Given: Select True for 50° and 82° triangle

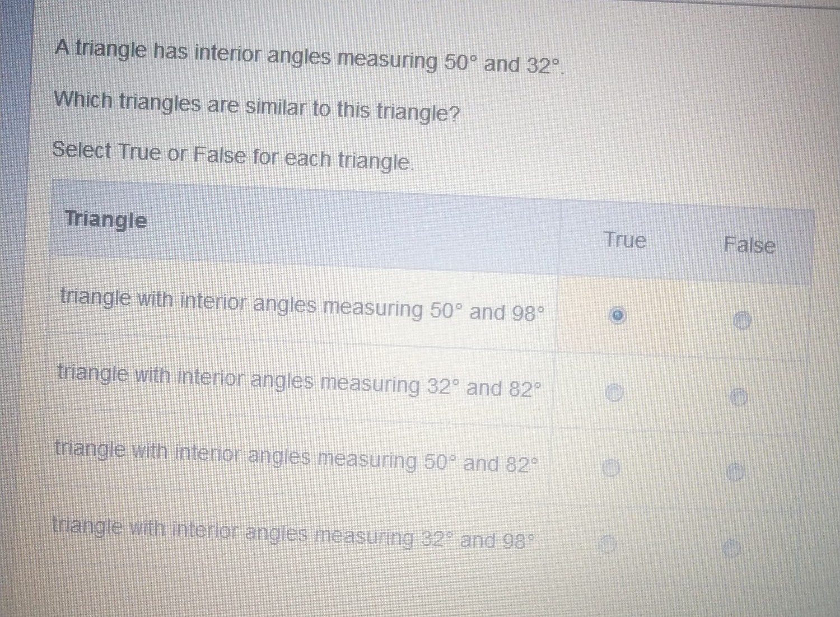Looking at the screenshot, I should 611,468.
